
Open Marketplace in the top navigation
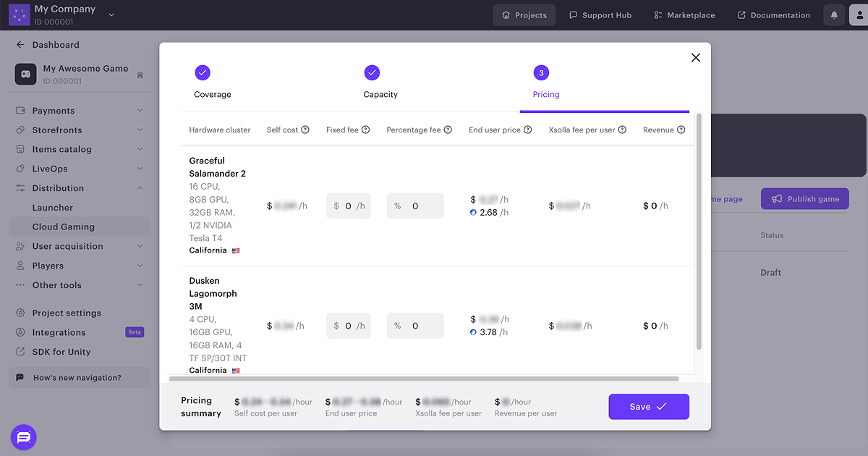point(684,15)
